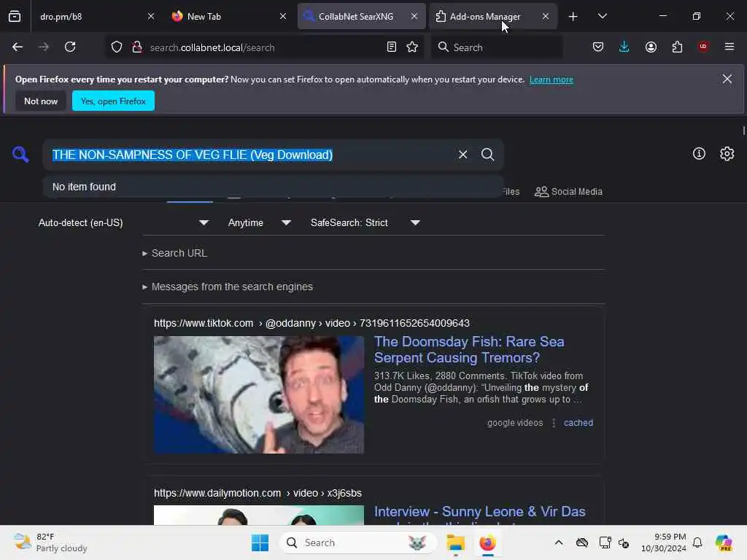Clear the SearXNG search query
This screenshot has height=560, width=747.
click(462, 155)
